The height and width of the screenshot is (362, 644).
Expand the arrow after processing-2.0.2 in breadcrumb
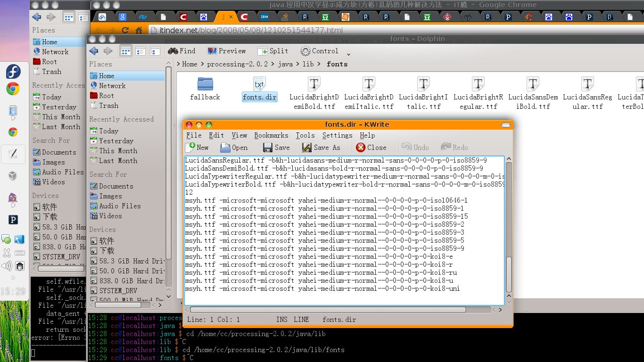[272, 64]
